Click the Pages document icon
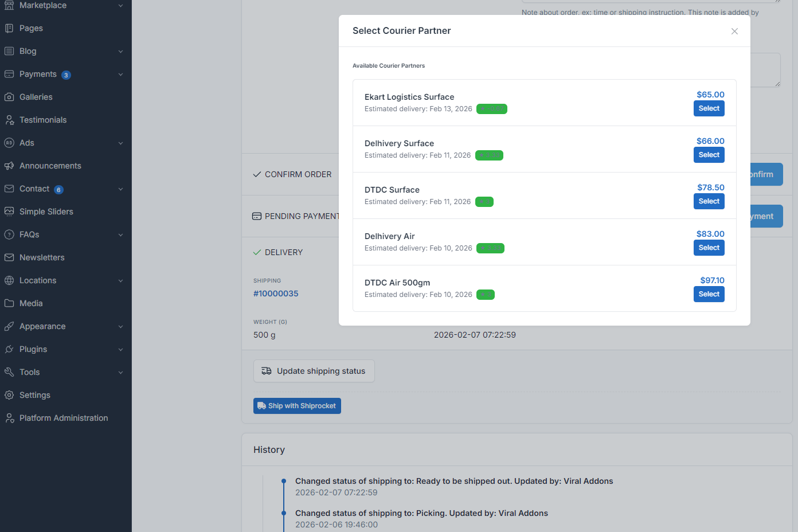The width and height of the screenshot is (798, 532). click(x=9, y=28)
